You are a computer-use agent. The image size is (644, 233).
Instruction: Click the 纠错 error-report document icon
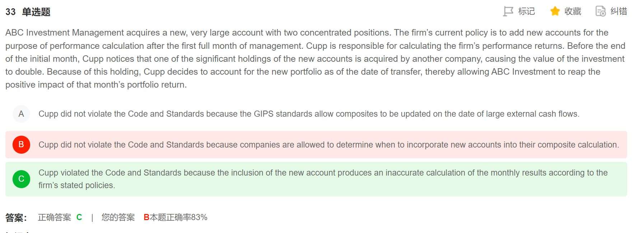coord(601,11)
